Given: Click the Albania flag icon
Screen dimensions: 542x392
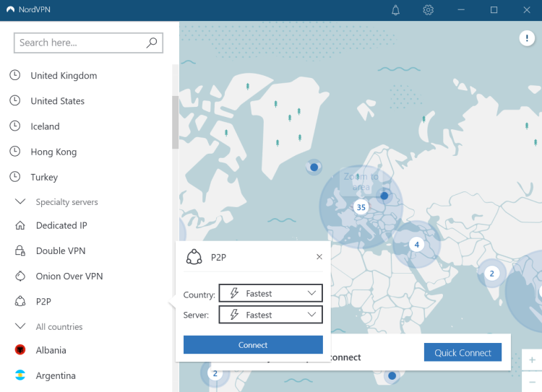Looking at the screenshot, I should point(20,350).
